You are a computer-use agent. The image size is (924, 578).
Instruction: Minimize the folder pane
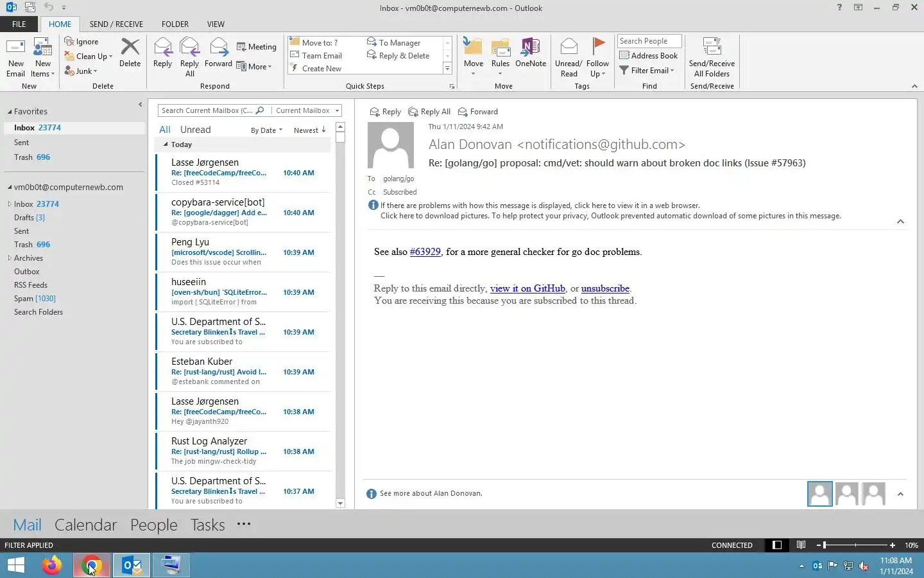coord(140,104)
